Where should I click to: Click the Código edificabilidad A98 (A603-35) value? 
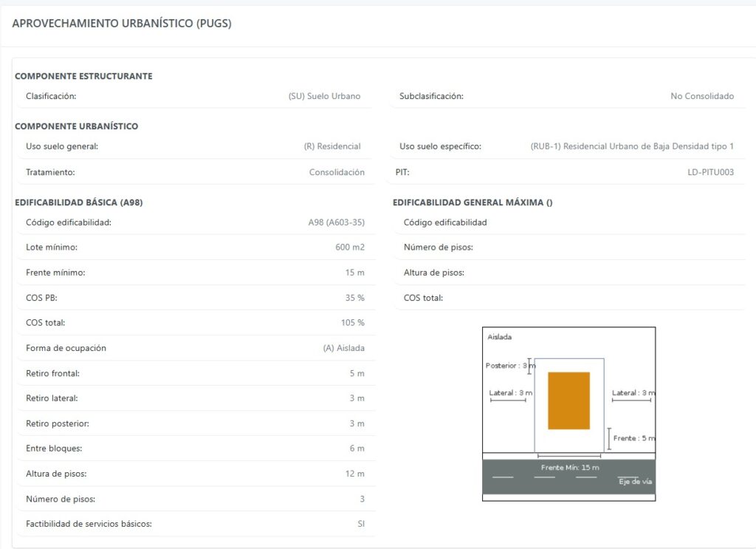click(x=337, y=222)
